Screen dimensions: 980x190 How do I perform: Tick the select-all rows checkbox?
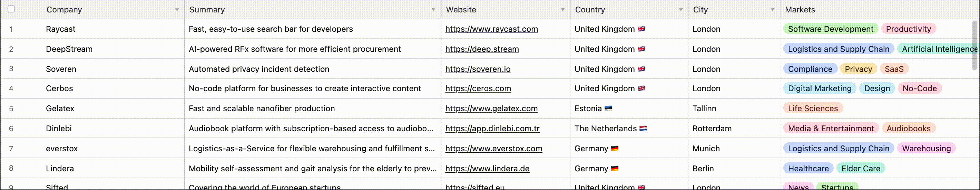click(11, 9)
